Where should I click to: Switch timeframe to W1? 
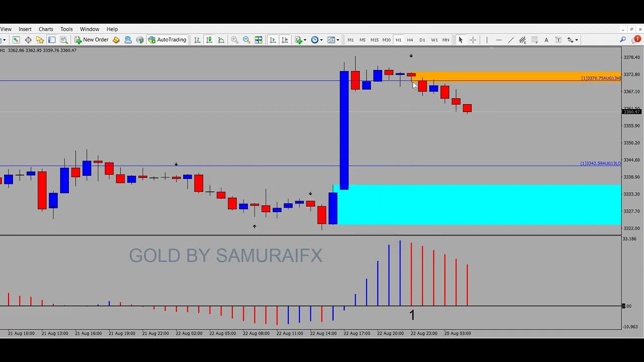(434, 40)
